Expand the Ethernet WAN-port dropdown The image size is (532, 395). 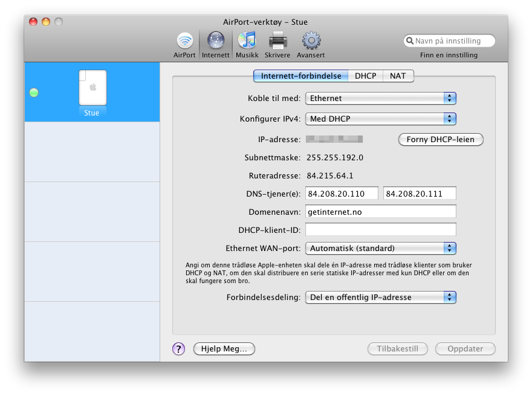pyautogui.click(x=380, y=248)
